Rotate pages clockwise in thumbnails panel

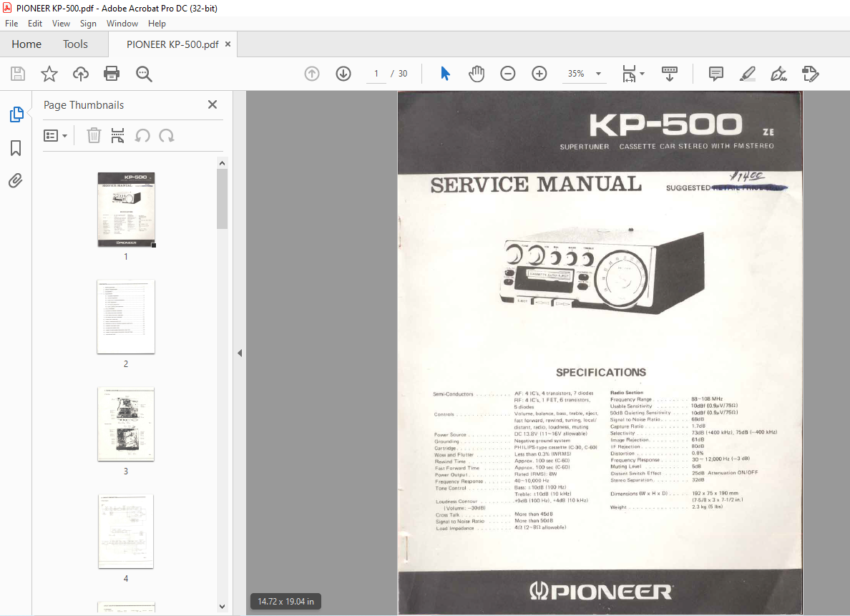tap(167, 135)
